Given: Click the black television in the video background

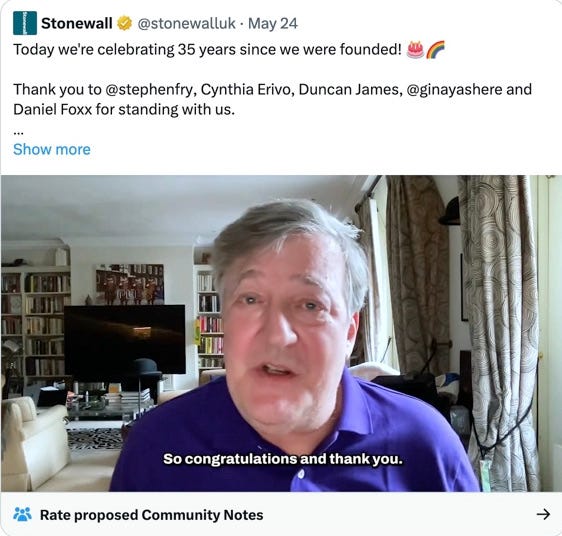Looking at the screenshot, I should (125, 342).
